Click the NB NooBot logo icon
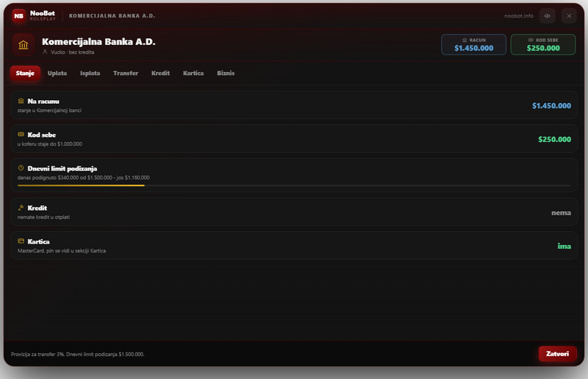This screenshot has height=379, width=588. tap(19, 15)
